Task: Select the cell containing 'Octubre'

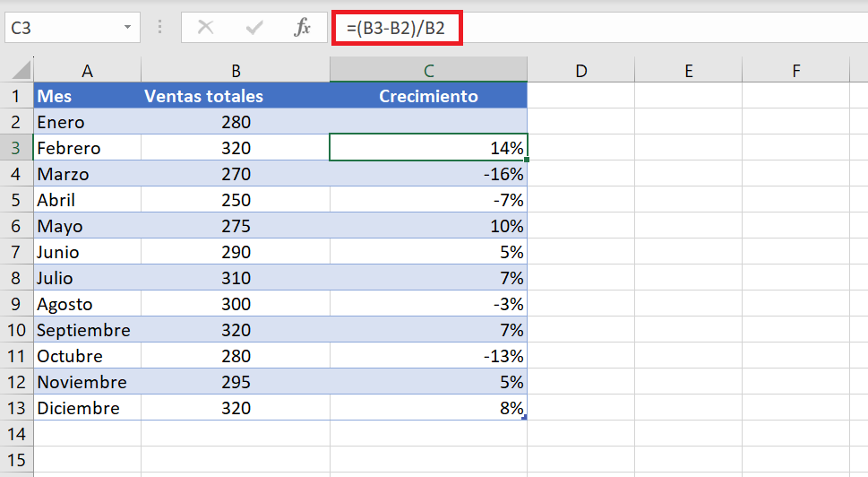Action: coord(87,356)
